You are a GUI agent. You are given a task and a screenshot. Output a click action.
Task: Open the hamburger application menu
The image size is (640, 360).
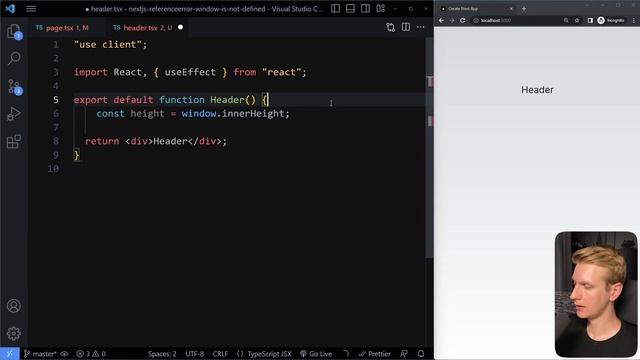[31, 9]
